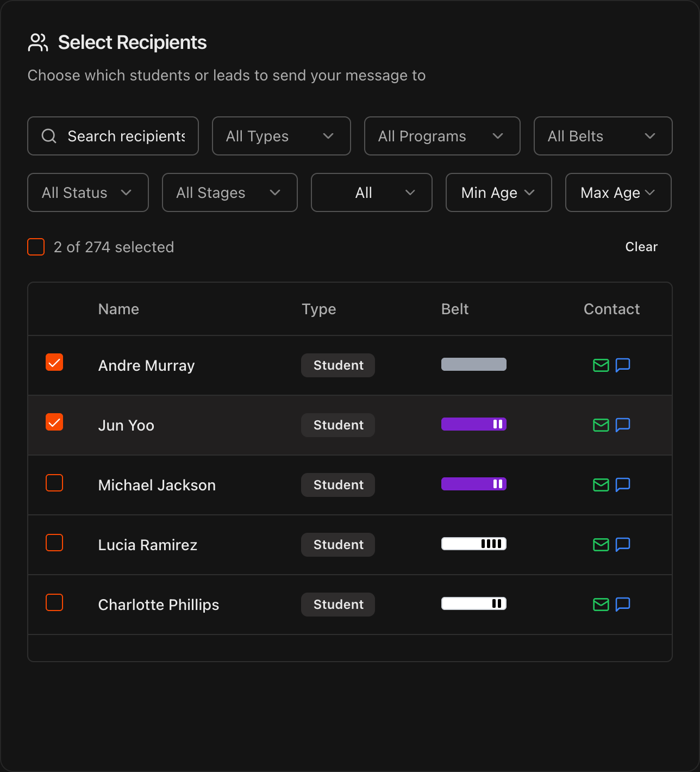Click the Contact column header
The height and width of the screenshot is (772, 700).
[611, 309]
